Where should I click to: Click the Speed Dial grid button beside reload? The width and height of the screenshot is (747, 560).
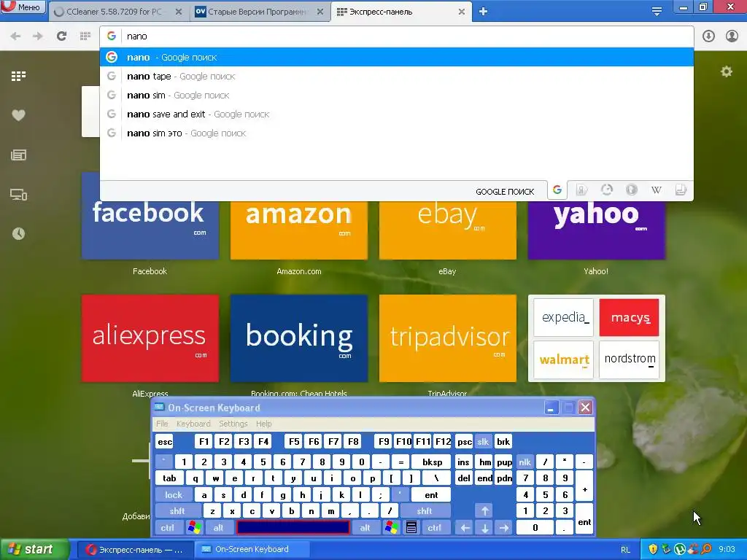[x=85, y=36]
